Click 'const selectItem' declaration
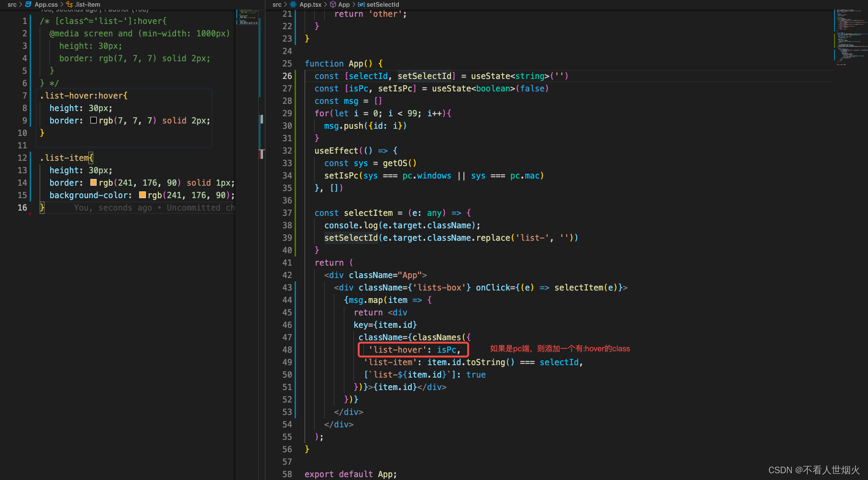This screenshot has width=868, height=480. pos(353,213)
